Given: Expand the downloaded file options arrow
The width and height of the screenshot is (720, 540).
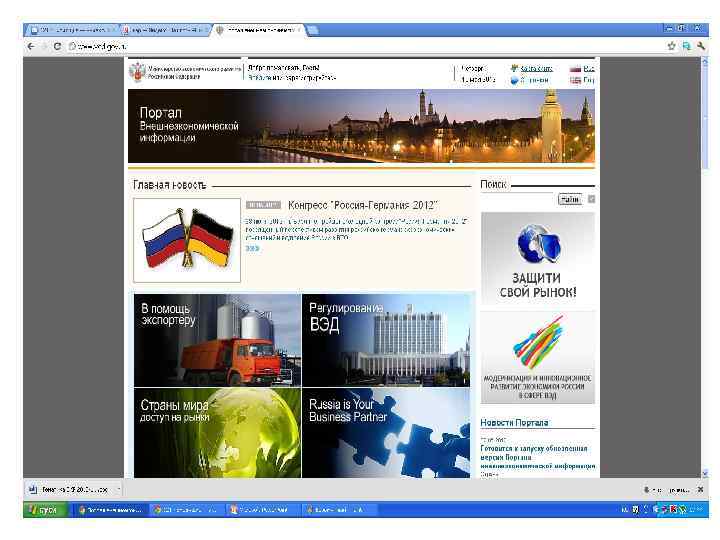Looking at the screenshot, I should tap(118, 490).
